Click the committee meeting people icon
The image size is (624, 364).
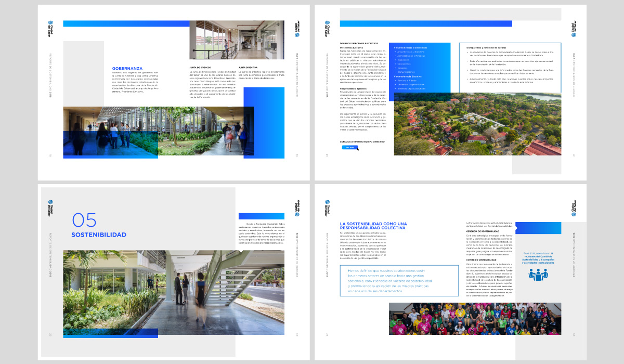coord(538,275)
